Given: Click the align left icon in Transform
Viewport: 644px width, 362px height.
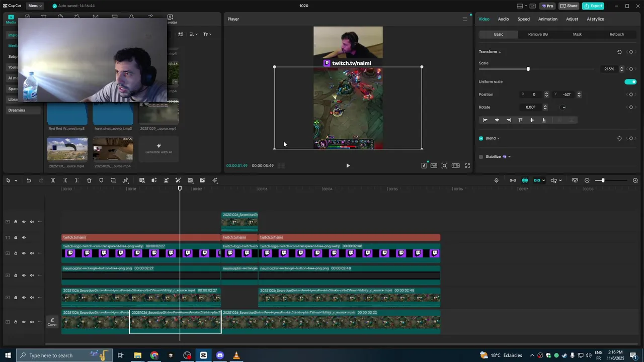Looking at the screenshot, I should point(485,120).
